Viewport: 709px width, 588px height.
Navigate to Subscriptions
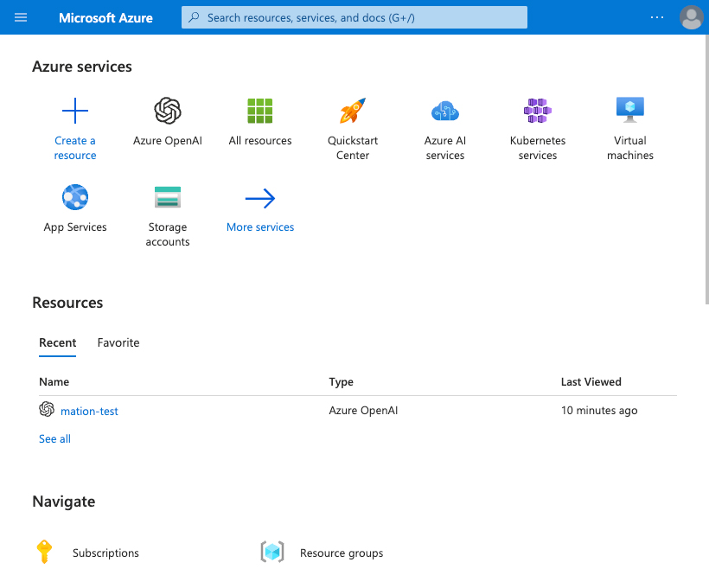tap(105, 553)
